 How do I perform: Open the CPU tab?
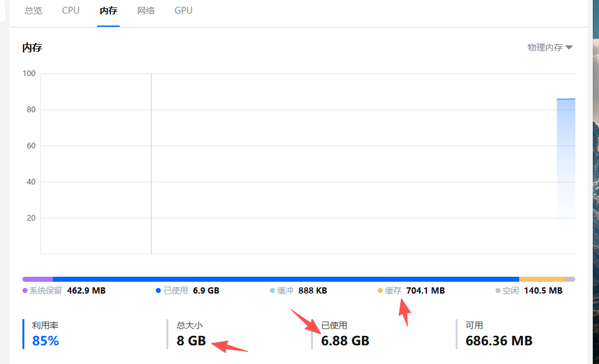tap(71, 11)
